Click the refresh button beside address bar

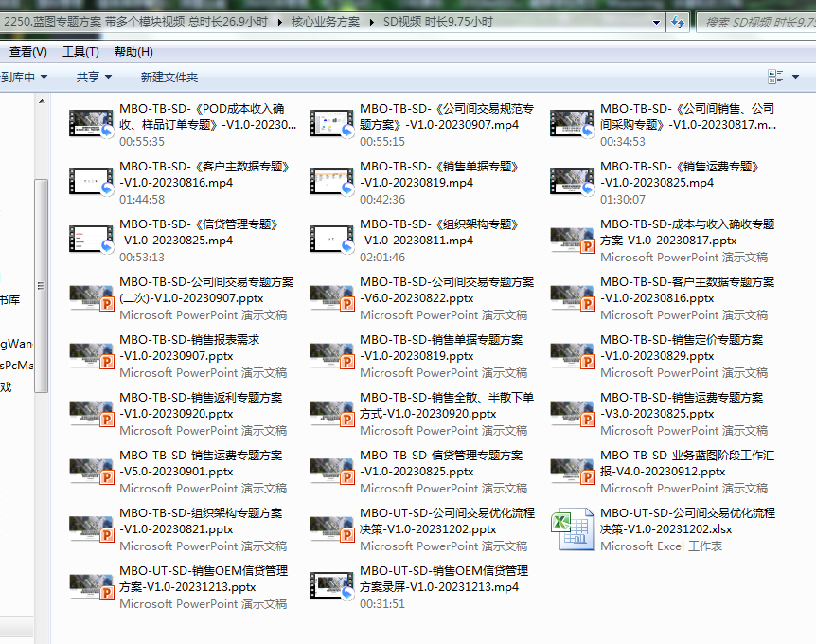pyautogui.click(x=678, y=22)
